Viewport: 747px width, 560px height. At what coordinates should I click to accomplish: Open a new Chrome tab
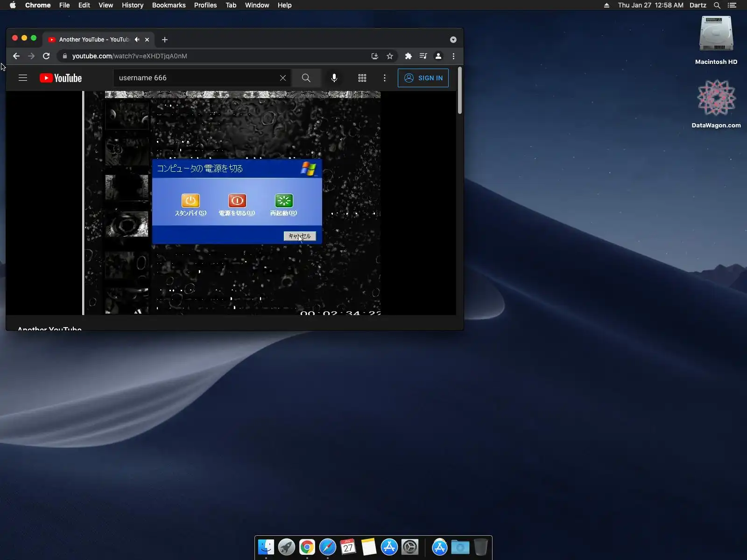(x=165, y=40)
